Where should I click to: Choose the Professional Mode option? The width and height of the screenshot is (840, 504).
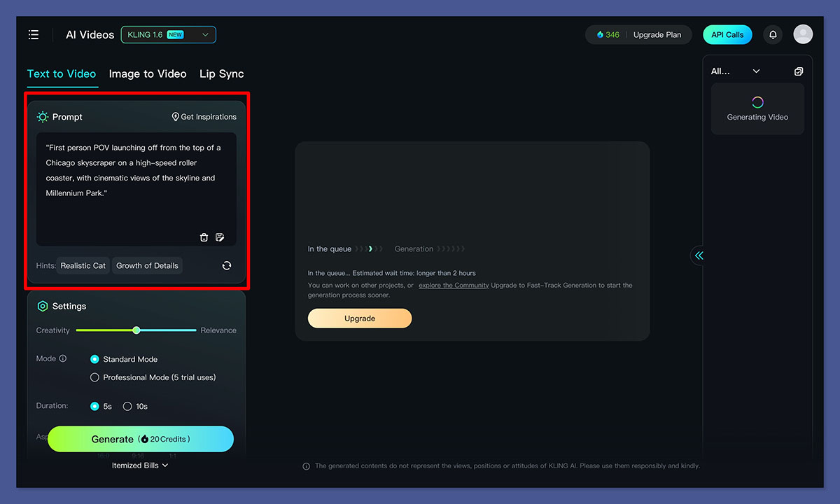point(95,377)
